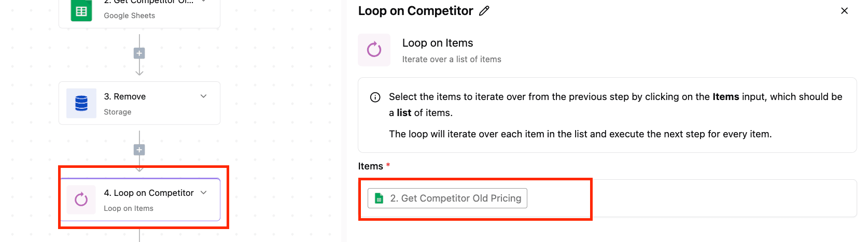Select the 4. Loop on Competitor step card
Image resolution: width=868 pixels, height=242 pixels.
139,200
